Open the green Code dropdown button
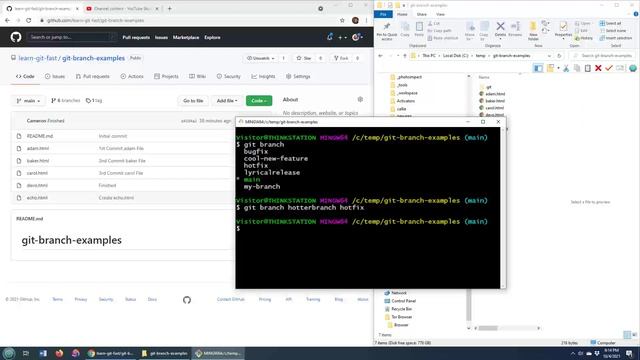640x360 pixels. (259, 101)
